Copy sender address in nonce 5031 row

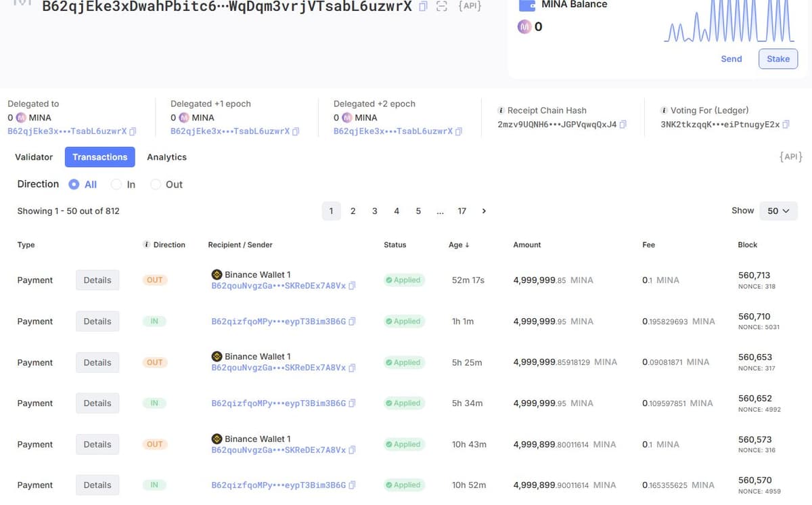352,322
